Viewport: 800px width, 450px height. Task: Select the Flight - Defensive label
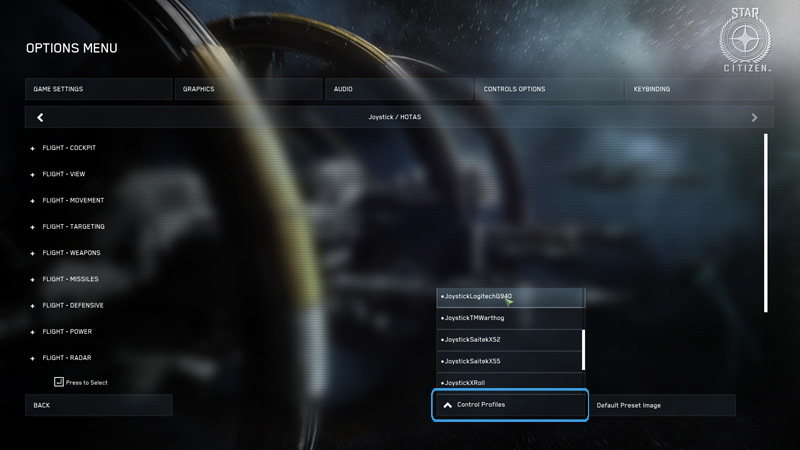pos(73,306)
